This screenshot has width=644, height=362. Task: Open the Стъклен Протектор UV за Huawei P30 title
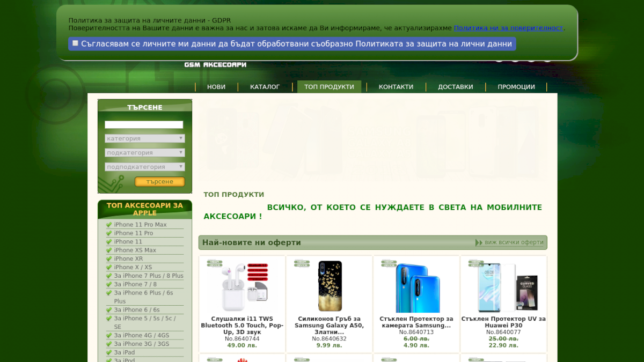(x=504, y=322)
